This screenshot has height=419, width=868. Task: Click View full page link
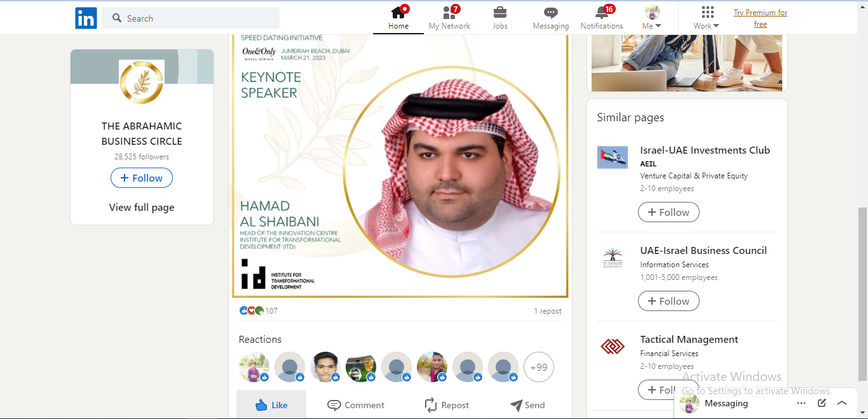click(142, 208)
